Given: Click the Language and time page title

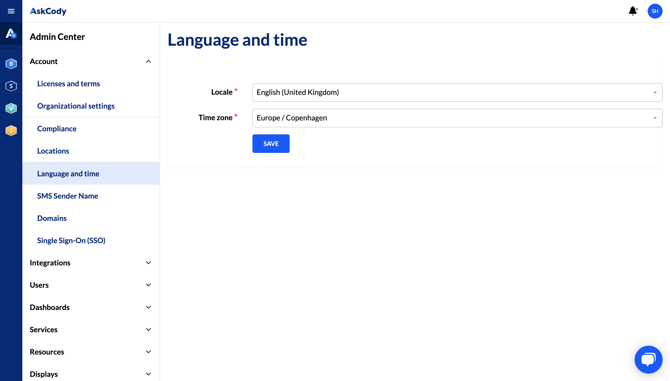Looking at the screenshot, I should pos(237,40).
